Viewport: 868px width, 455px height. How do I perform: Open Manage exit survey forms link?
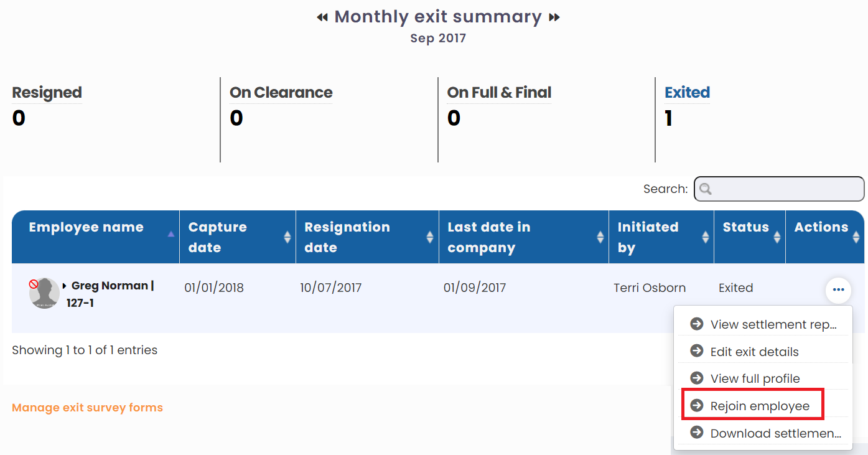(x=87, y=408)
